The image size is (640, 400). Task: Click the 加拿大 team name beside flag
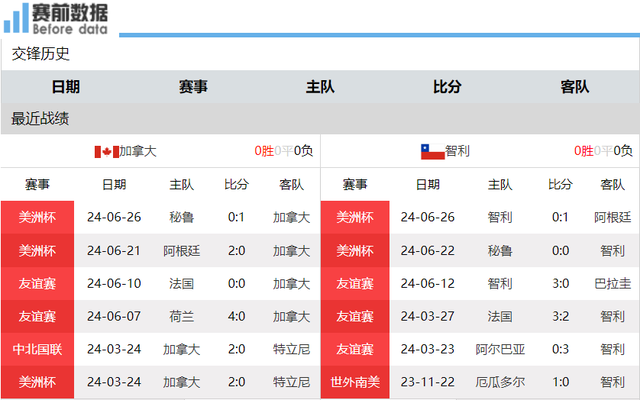click(x=138, y=151)
